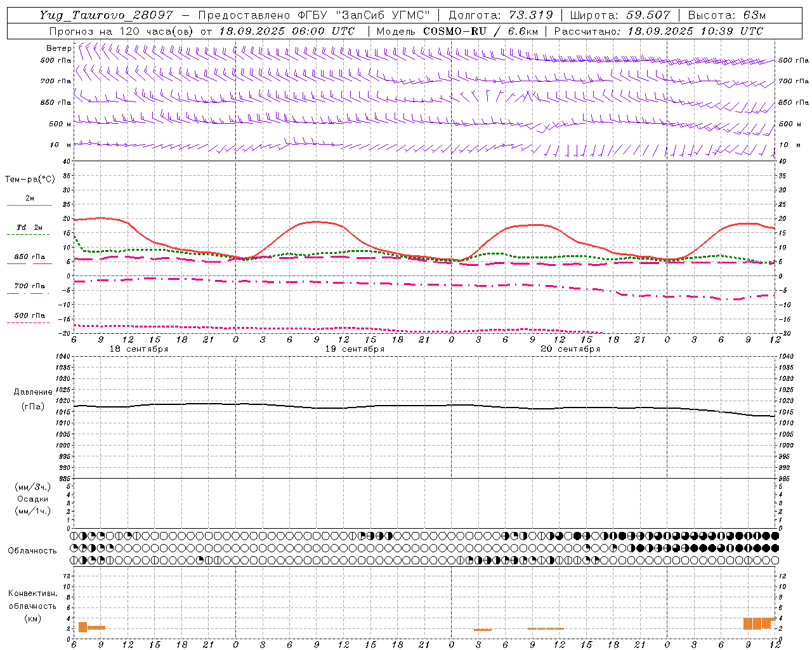812x650 pixels.
Task: Click the station name Yug_Taurovo_28097
Action: tap(106, 15)
